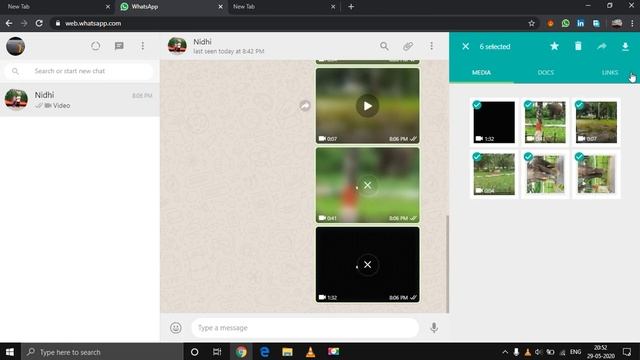The width and height of the screenshot is (640, 360).
Task: Switch to the DOCS tab
Action: pyautogui.click(x=546, y=72)
